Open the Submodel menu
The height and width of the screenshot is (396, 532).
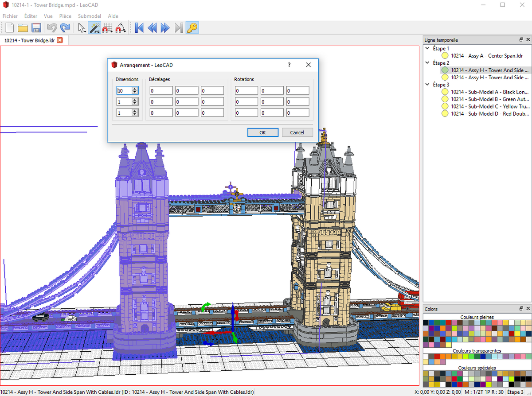click(x=90, y=16)
